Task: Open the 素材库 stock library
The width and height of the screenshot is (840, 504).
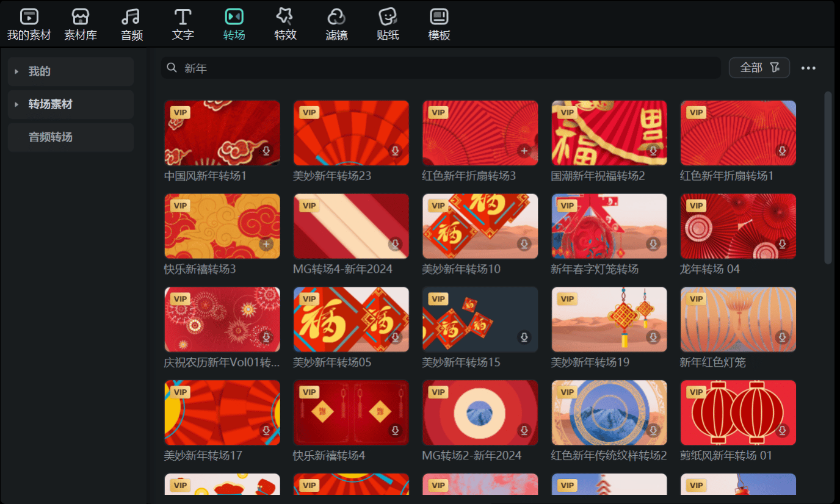Action: (x=81, y=25)
